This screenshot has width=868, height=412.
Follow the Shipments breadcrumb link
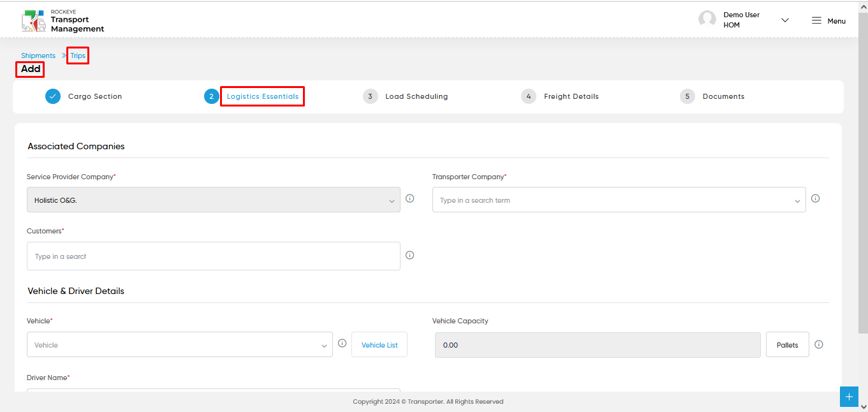tap(38, 55)
